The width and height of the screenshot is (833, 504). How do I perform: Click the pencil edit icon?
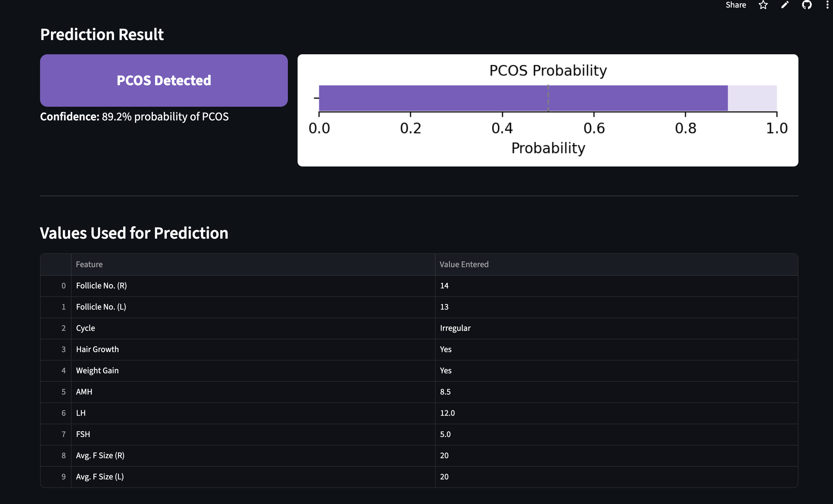pyautogui.click(x=785, y=5)
